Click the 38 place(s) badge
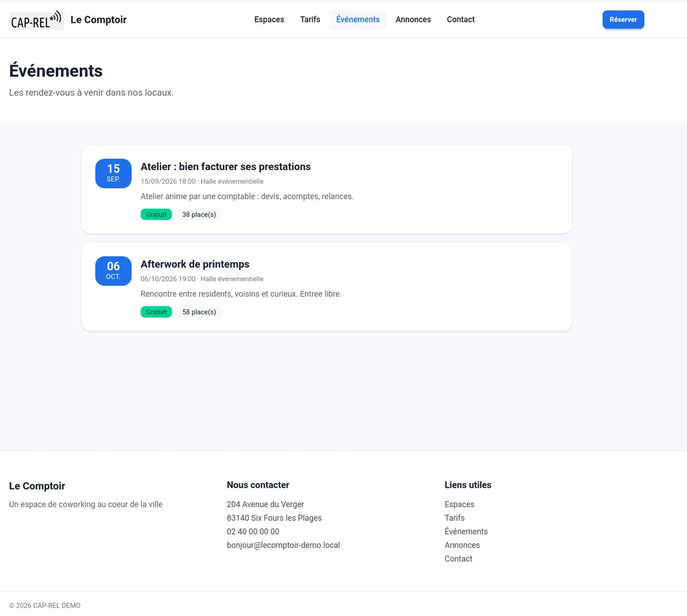Screen dimensions: 687x616 199,215
